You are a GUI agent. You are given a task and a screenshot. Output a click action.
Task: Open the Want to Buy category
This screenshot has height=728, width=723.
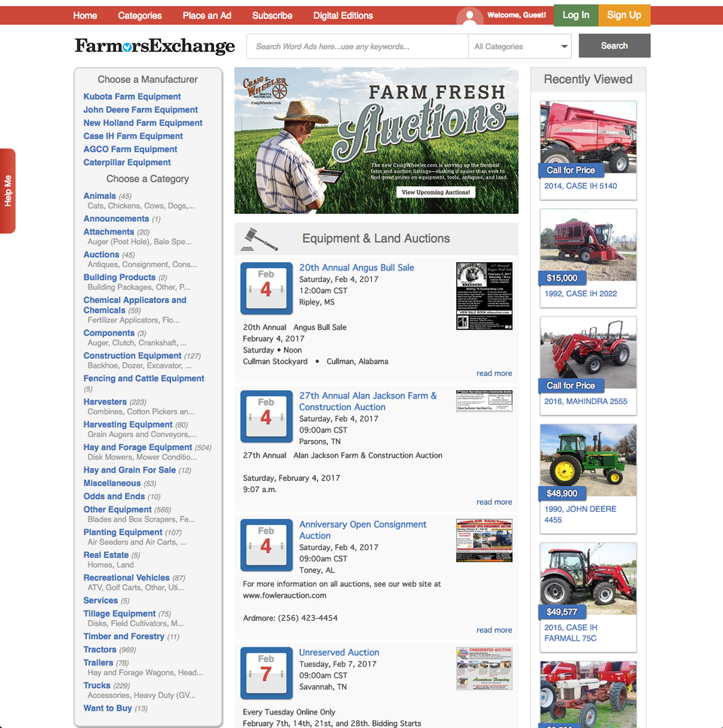[x=108, y=708]
